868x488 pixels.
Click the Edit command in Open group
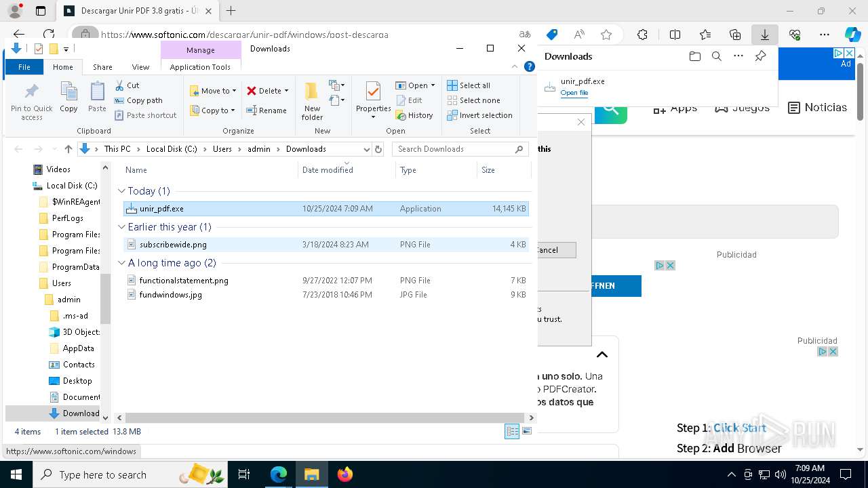409,100
